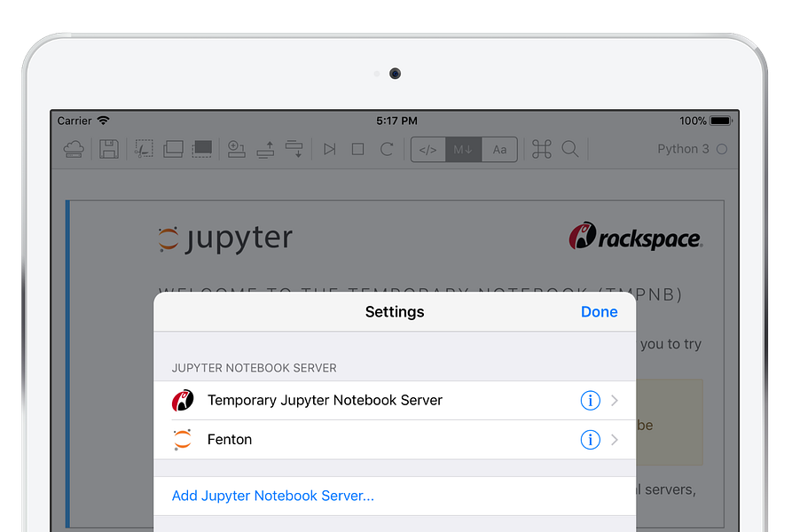
Task: Open chevron for Fenton server
Action: coord(615,440)
